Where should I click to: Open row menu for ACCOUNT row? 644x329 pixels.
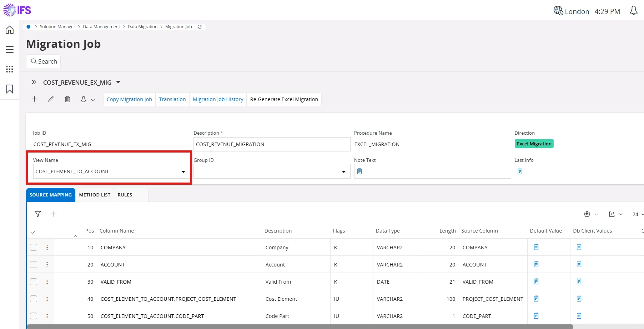(x=47, y=265)
